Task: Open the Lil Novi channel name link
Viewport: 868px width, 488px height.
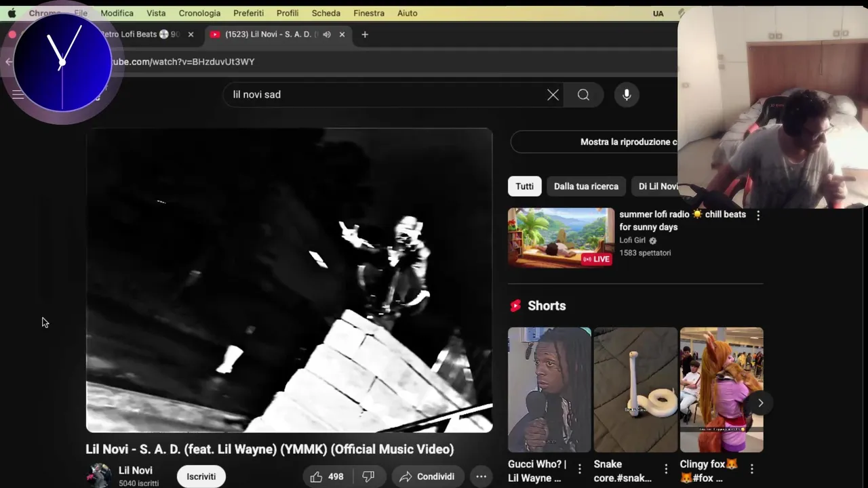Action: (136, 470)
